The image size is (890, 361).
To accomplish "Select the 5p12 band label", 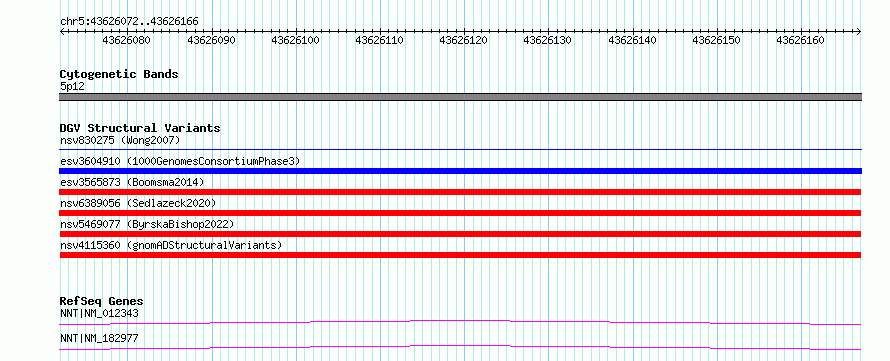I will tap(72, 87).
